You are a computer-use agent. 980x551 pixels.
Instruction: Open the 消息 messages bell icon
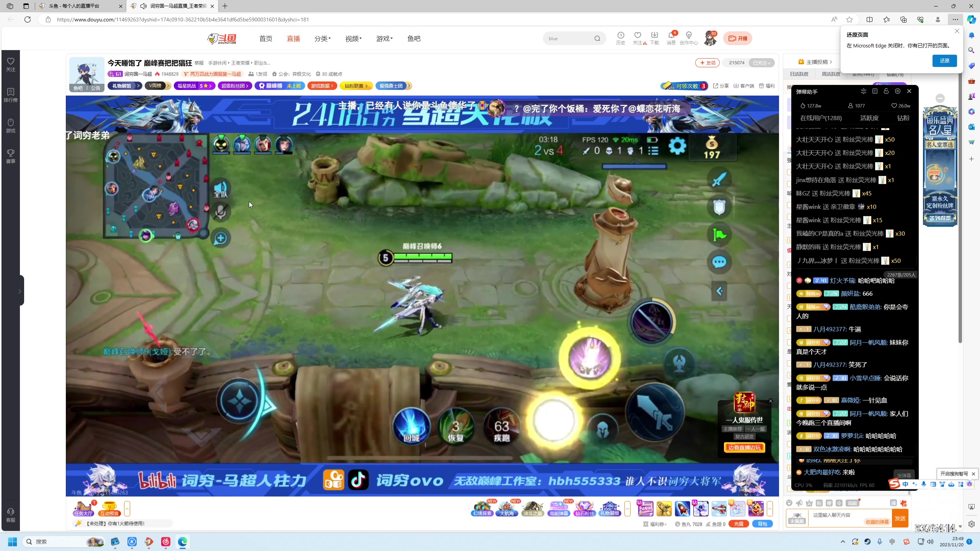pyautogui.click(x=671, y=38)
